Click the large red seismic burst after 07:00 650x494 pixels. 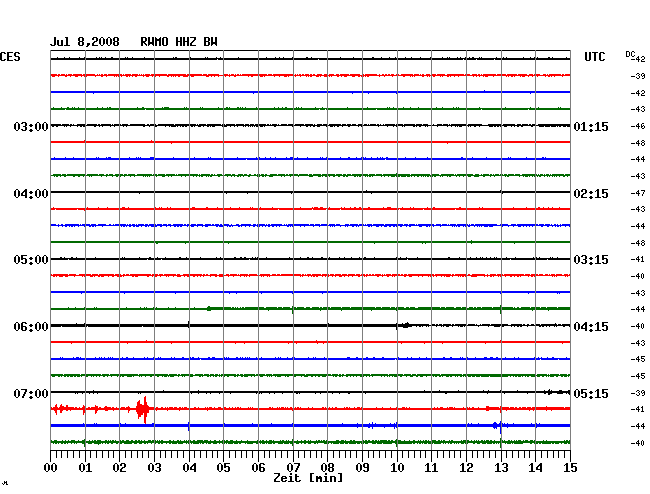point(143,409)
